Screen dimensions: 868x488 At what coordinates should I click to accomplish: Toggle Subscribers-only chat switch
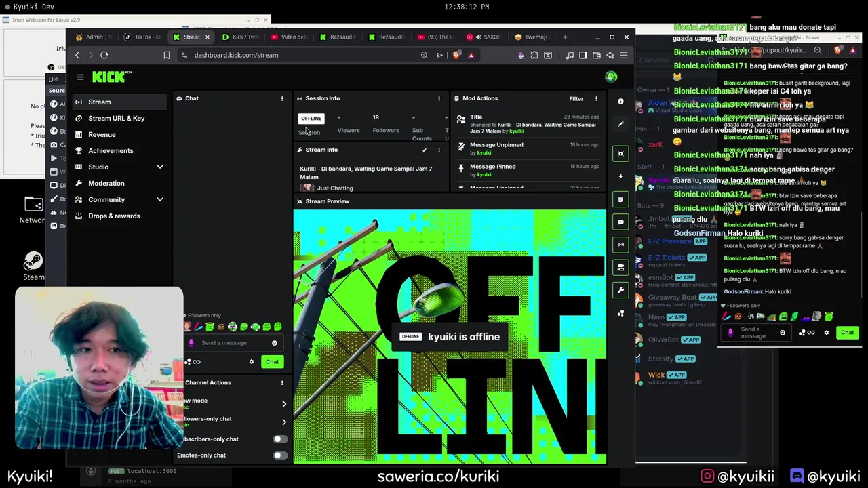[x=279, y=439]
